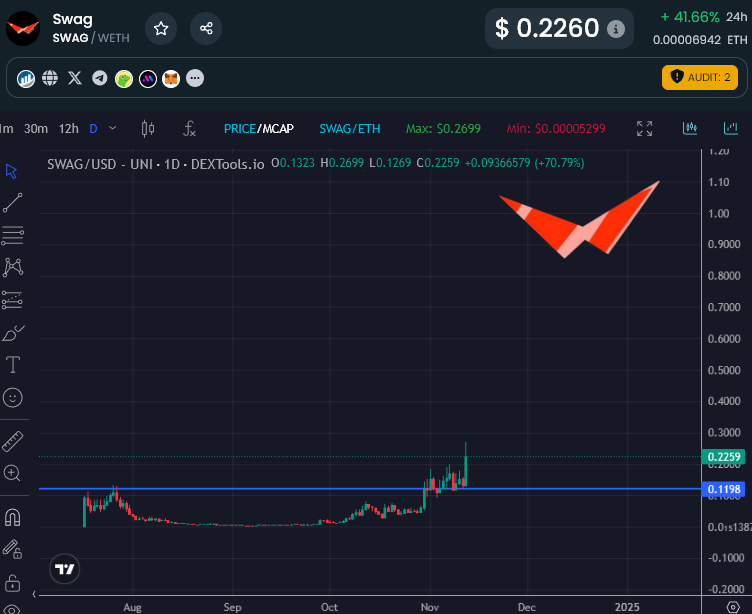This screenshot has width=752, height=614.
Task: Click the TradingView logo button
Action: [x=64, y=569]
